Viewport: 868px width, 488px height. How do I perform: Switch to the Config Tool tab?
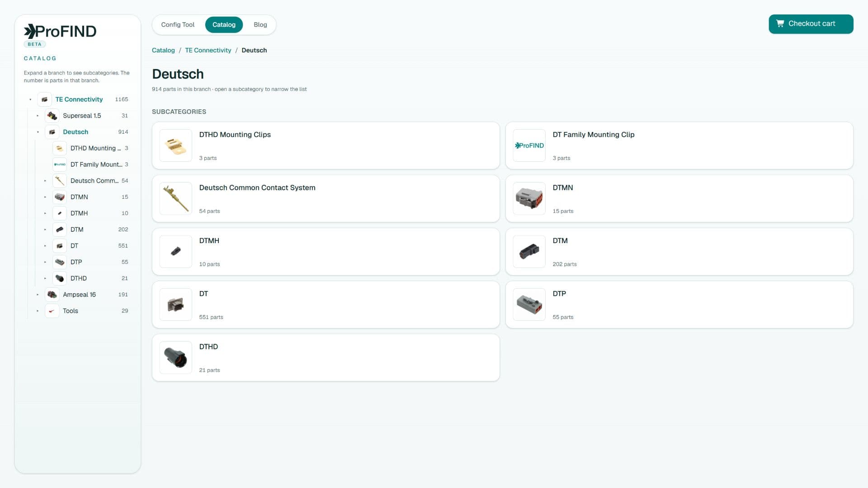point(178,25)
